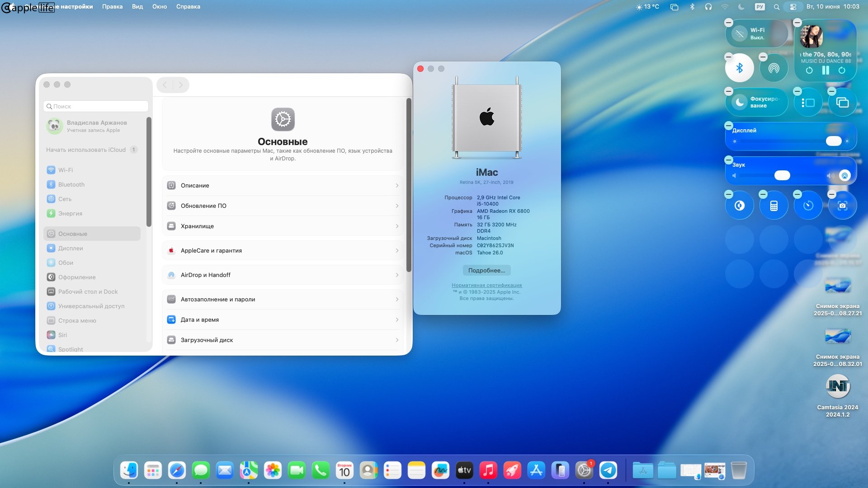Expand the Хранилище row chevron

coord(397,226)
